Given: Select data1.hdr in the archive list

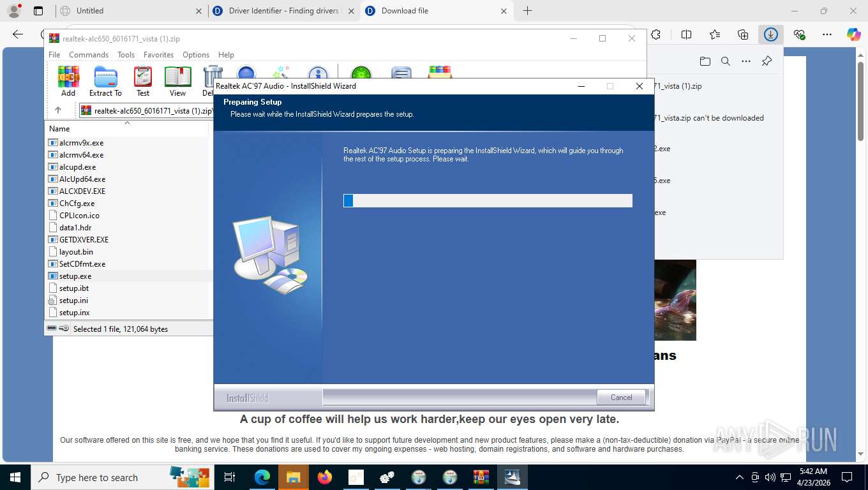Looking at the screenshot, I should 75,228.
